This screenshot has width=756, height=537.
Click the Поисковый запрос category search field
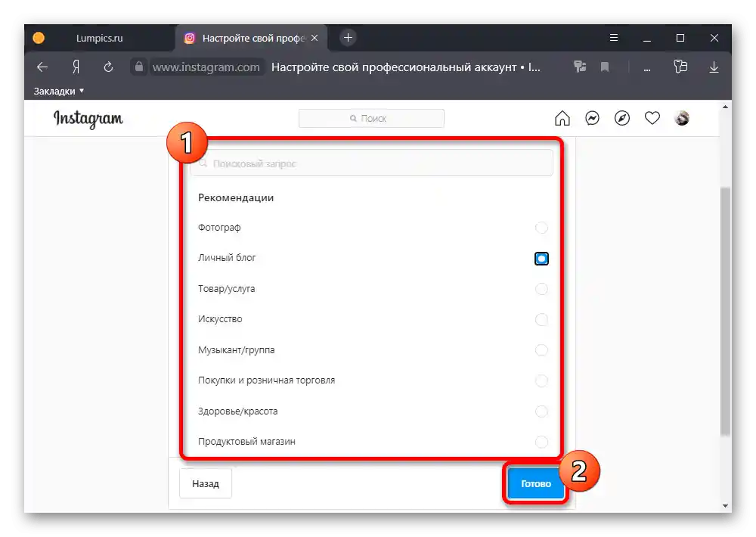point(371,163)
